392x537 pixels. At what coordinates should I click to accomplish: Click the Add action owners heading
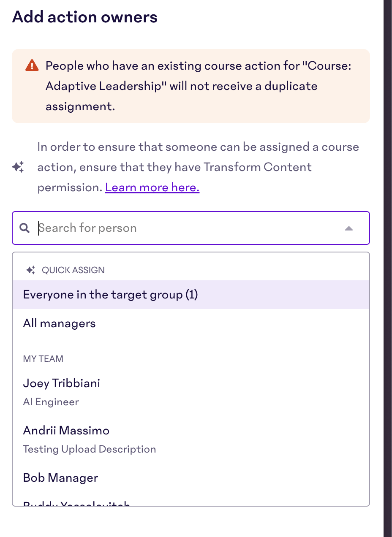85,17
